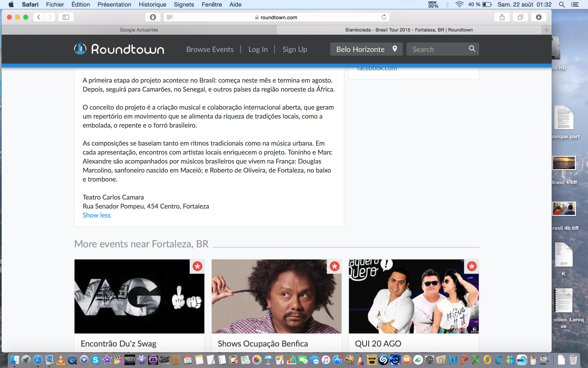The height and width of the screenshot is (368, 588).
Task: Open the QUI 20 AGO event photo
Action: pyautogui.click(x=414, y=296)
